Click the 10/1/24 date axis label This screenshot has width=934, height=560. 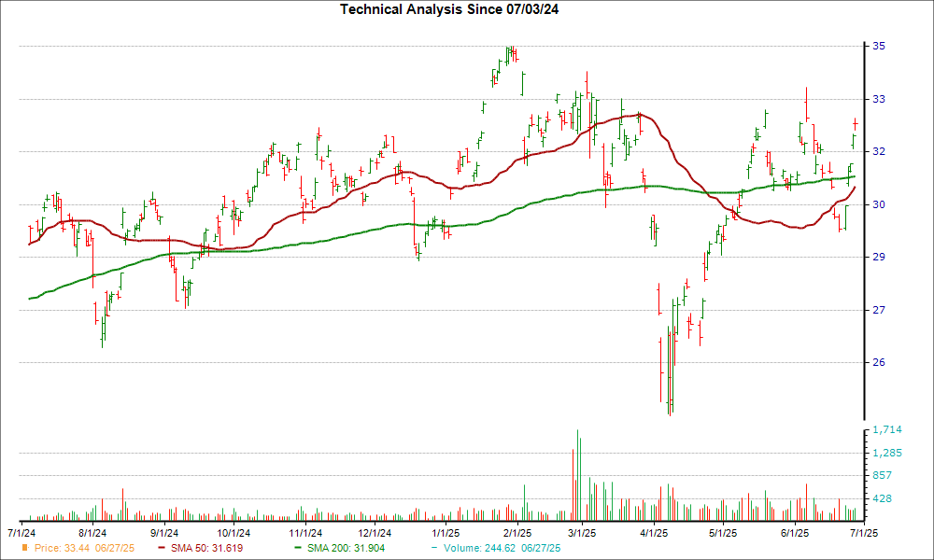pyautogui.click(x=233, y=533)
